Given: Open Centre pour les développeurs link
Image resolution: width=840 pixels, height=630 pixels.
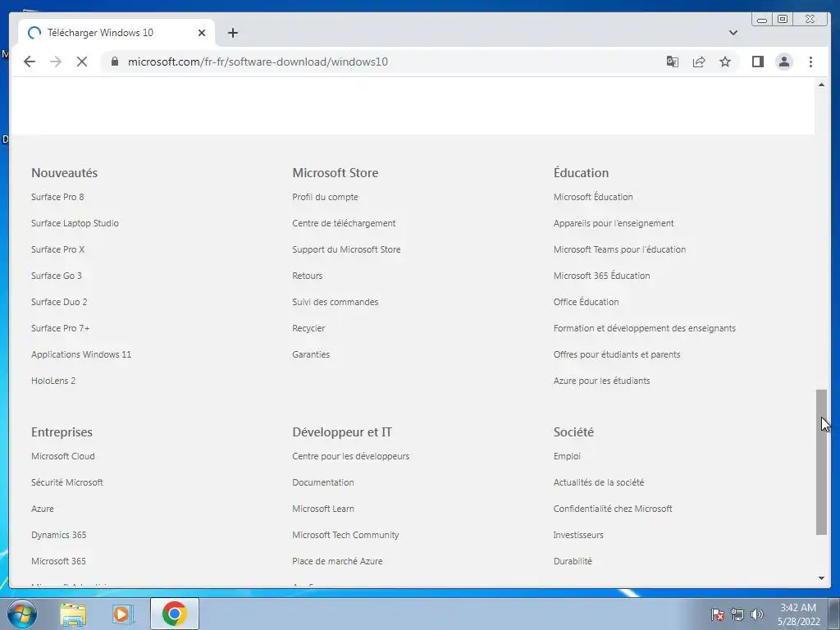Looking at the screenshot, I should [351, 456].
